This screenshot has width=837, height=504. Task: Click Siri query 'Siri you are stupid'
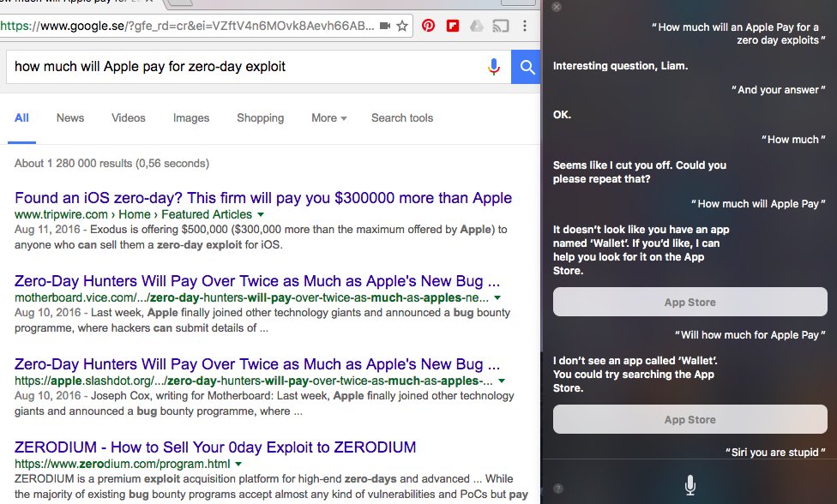point(775,453)
